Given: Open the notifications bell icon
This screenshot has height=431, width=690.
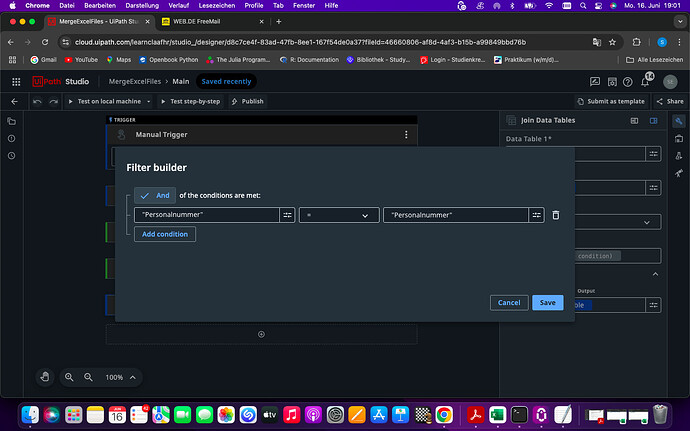Looking at the screenshot, I should (x=645, y=81).
